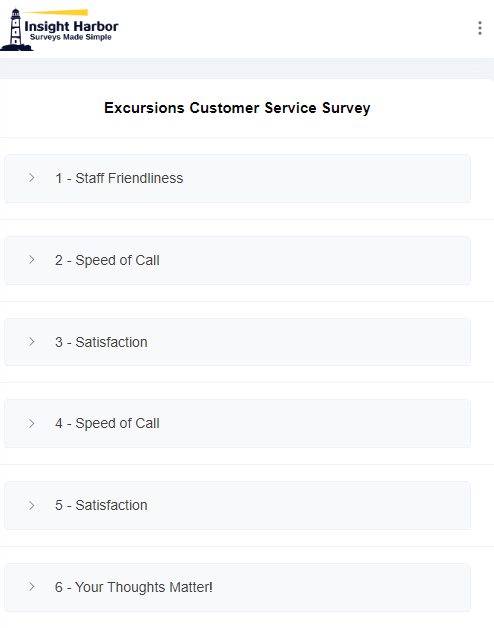Click the gray band below the header

point(247,68)
